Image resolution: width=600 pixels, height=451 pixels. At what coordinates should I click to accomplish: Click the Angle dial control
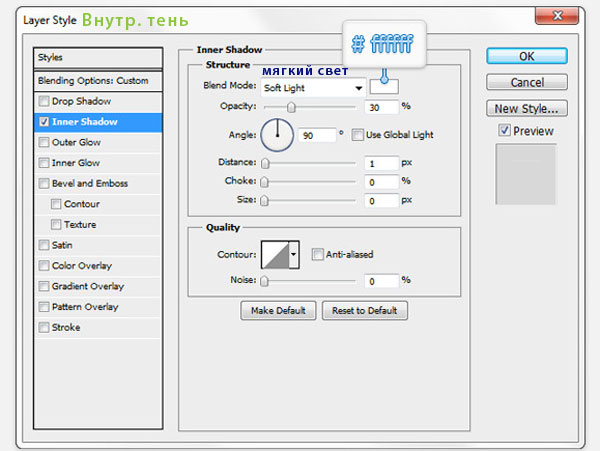tap(279, 134)
